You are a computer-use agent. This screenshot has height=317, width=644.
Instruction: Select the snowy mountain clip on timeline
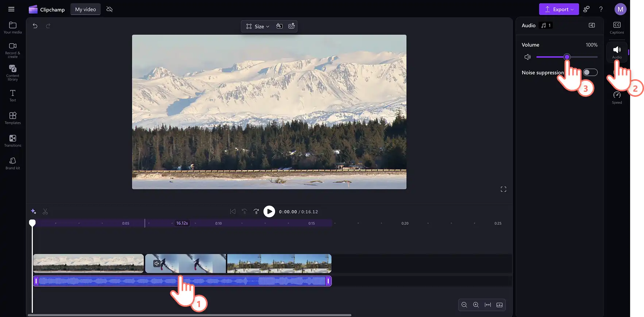pos(88,264)
